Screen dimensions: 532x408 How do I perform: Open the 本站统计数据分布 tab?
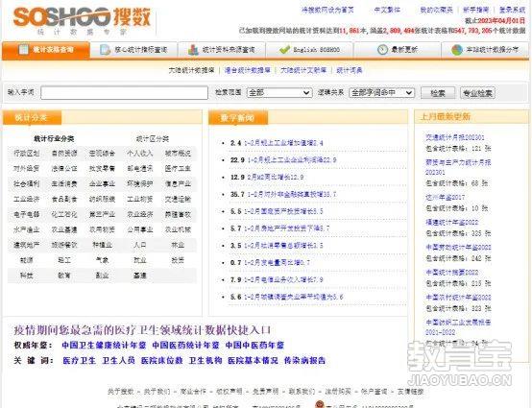tap(485, 50)
